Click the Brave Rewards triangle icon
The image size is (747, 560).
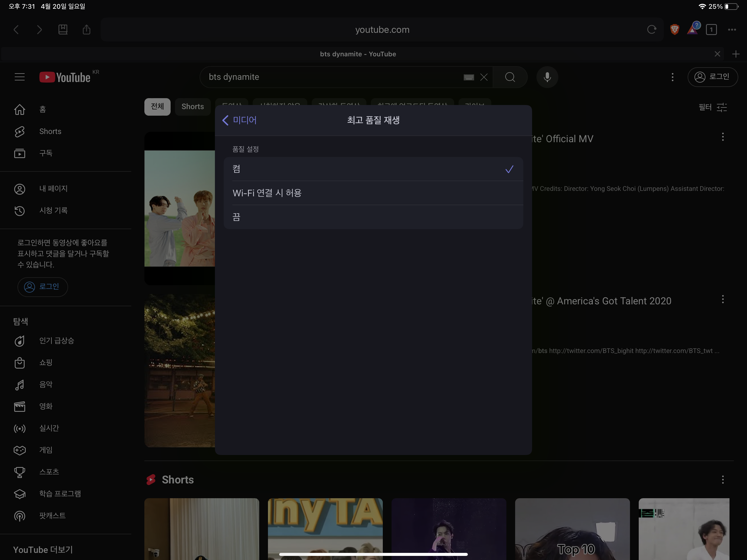[x=692, y=30]
